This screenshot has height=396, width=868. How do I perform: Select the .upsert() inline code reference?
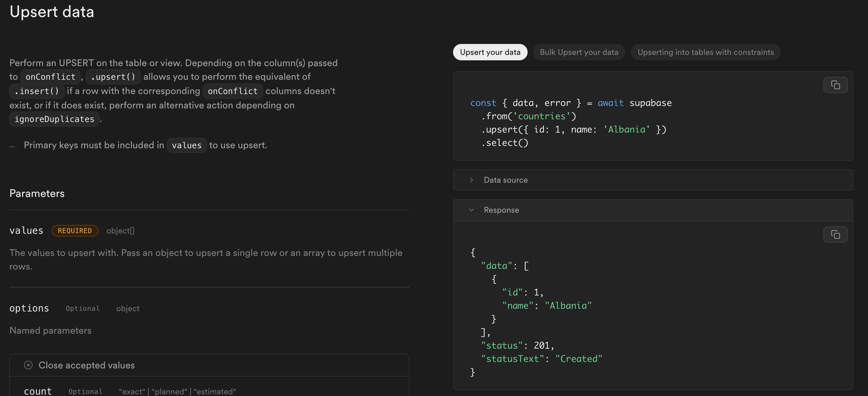point(113,77)
